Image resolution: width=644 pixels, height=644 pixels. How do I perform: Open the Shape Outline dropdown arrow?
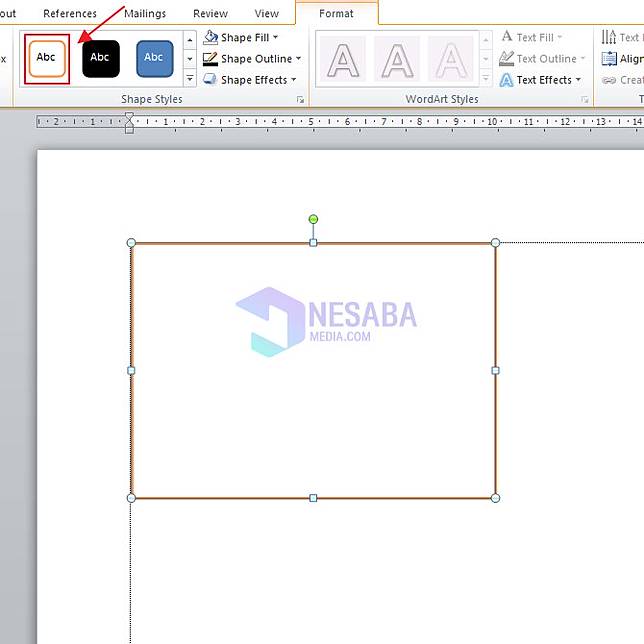tap(298, 59)
